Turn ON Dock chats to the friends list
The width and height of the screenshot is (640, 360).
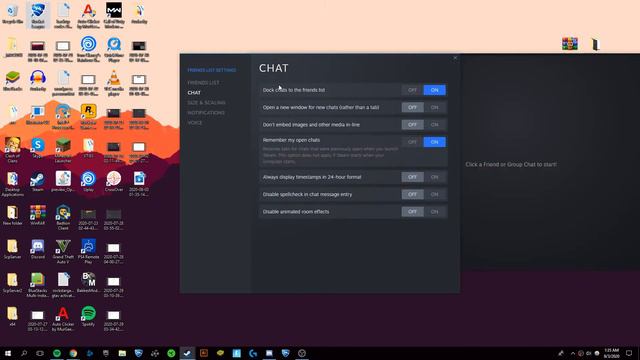tap(434, 90)
